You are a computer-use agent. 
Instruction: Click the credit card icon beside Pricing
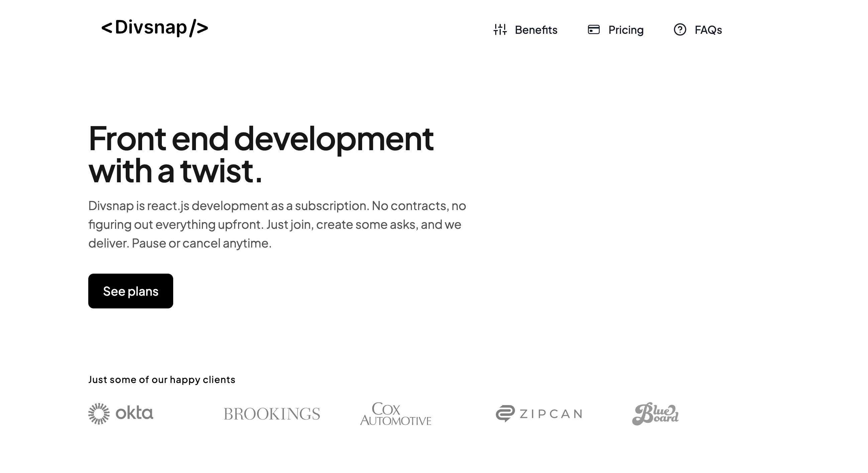[593, 30]
